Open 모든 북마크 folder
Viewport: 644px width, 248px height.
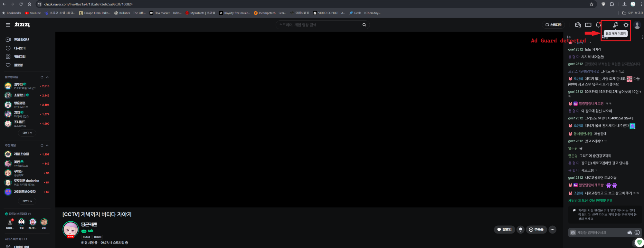click(x=633, y=13)
